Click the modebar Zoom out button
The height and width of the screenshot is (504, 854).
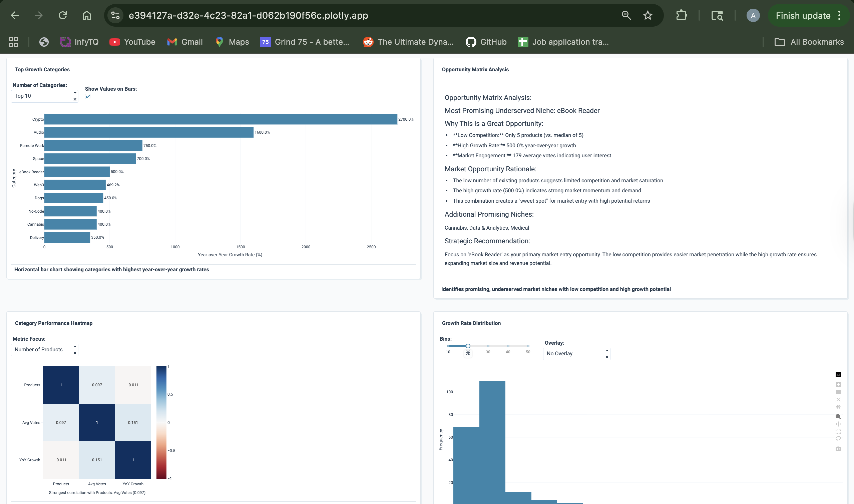click(x=838, y=392)
